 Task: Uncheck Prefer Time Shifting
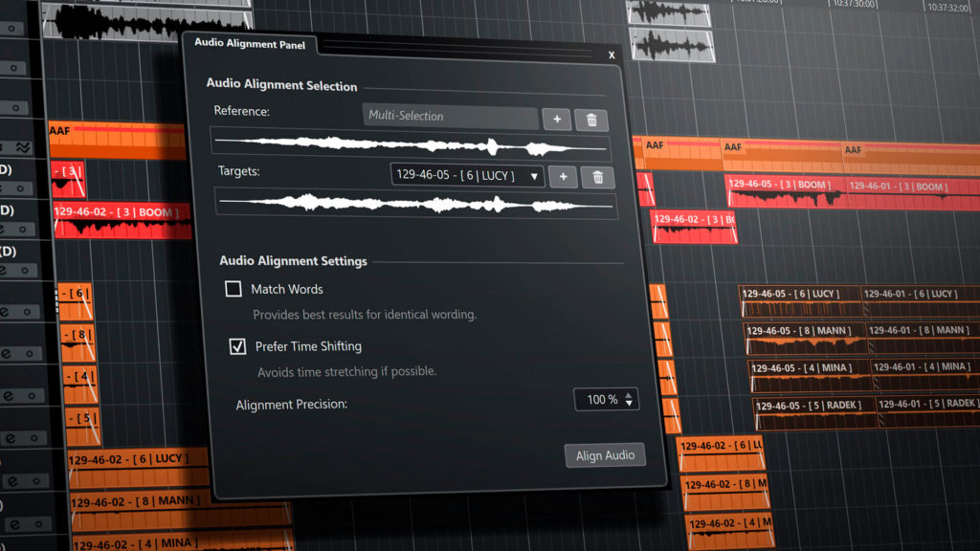[x=237, y=346]
